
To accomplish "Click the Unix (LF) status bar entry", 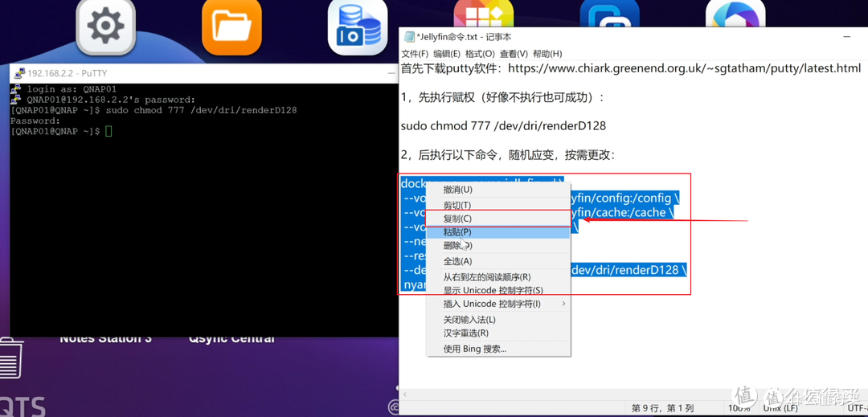I will pyautogui.click(x=780, y=408).
